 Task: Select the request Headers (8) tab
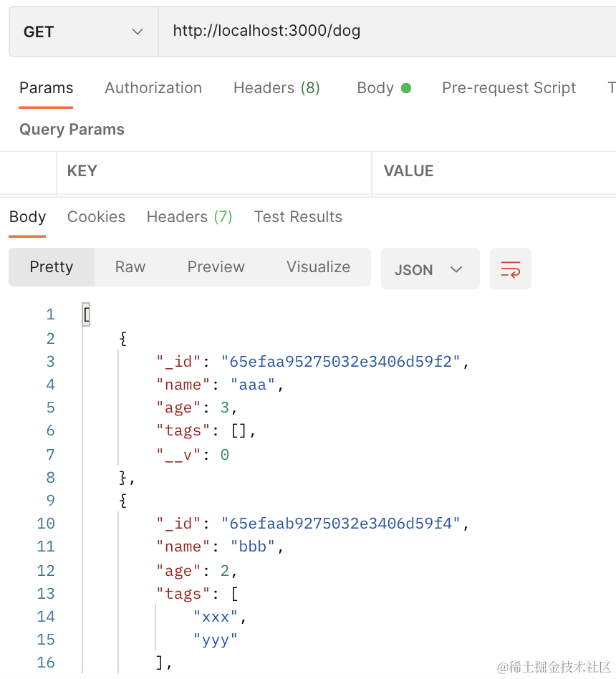tap(276, 88)
